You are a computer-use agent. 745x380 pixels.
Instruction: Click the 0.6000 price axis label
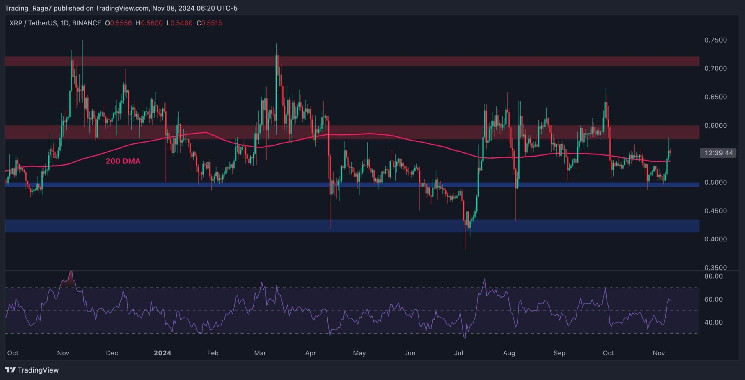pos(715,125)
